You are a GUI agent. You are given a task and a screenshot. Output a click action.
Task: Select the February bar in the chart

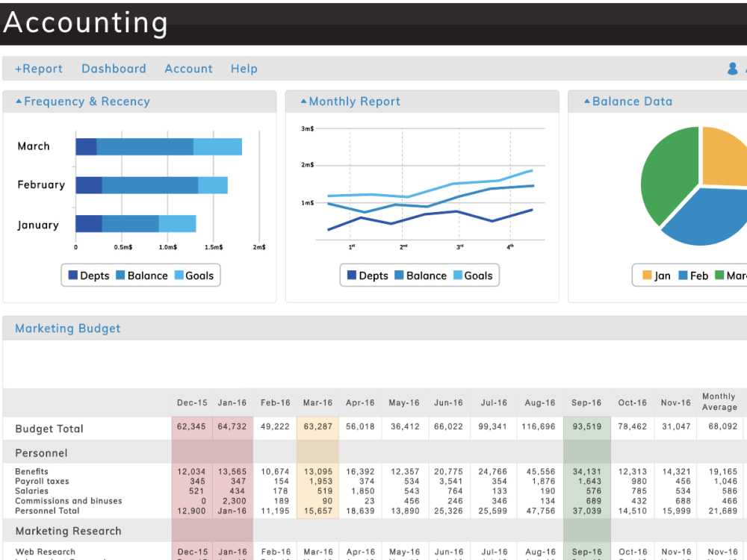[152, 185]
